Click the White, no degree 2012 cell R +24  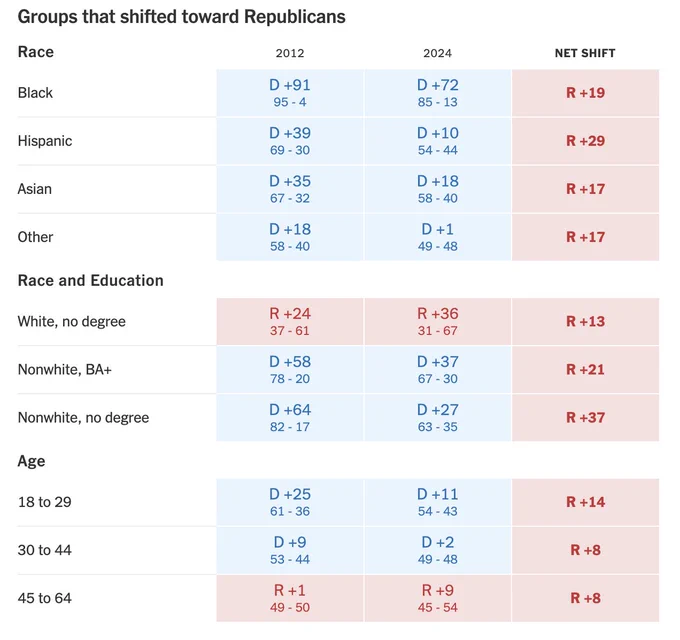290,322
